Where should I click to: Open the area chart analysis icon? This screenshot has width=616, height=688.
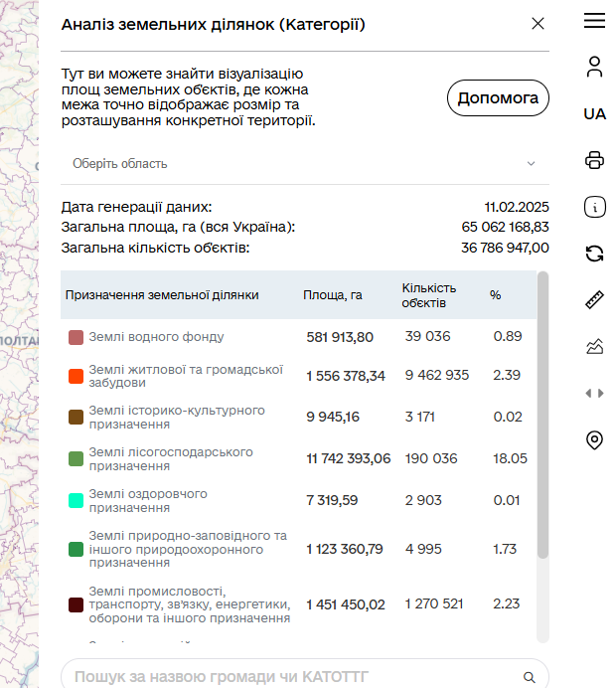coord(594,346)
